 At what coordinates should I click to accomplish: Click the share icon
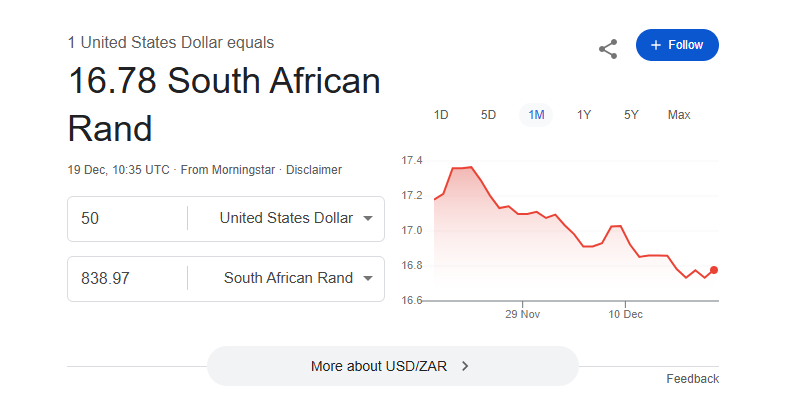pyautogui.click(x=608, y=48)
